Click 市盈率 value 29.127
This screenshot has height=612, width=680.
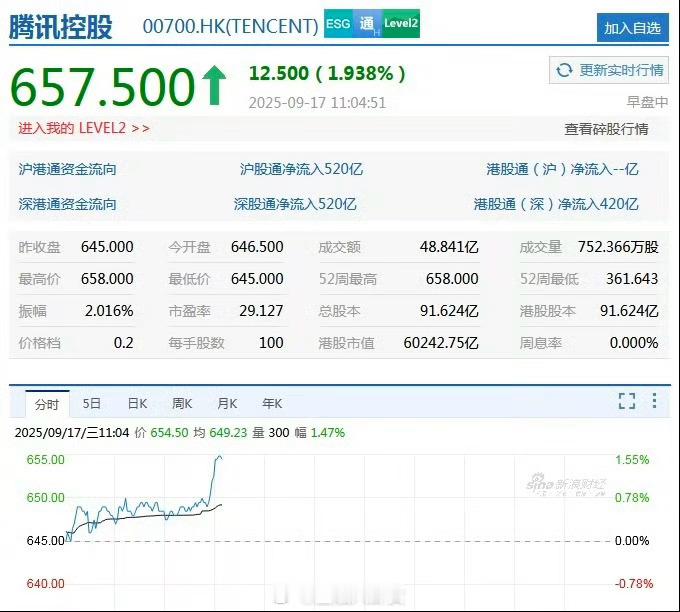262,311
